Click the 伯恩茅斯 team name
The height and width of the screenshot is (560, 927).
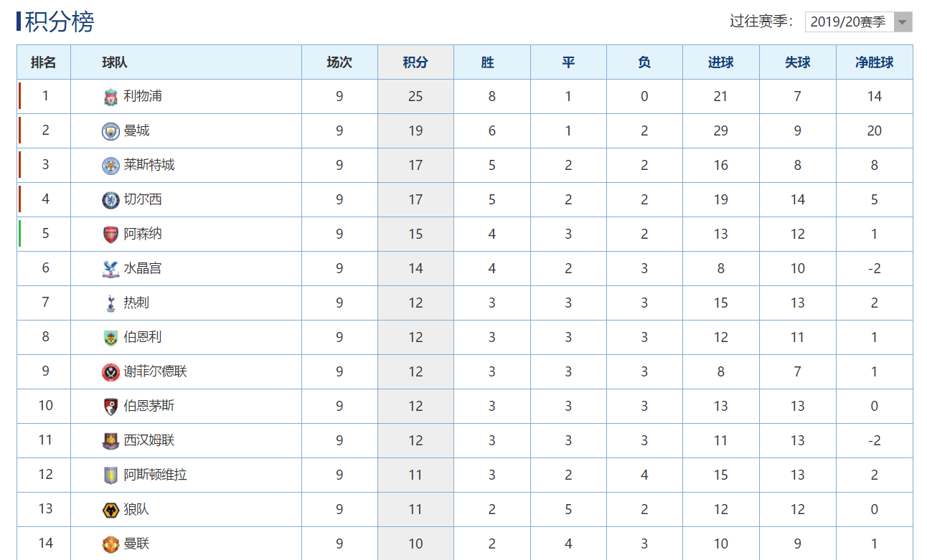(149, 406)
